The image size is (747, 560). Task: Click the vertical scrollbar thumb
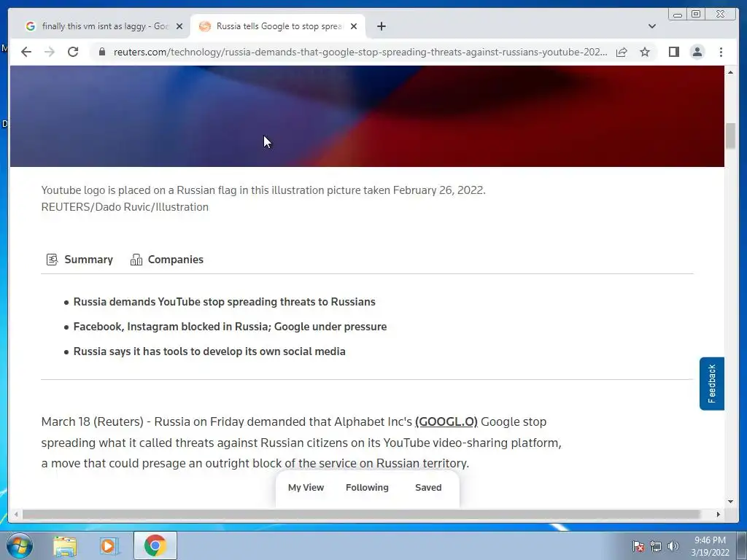730,136
